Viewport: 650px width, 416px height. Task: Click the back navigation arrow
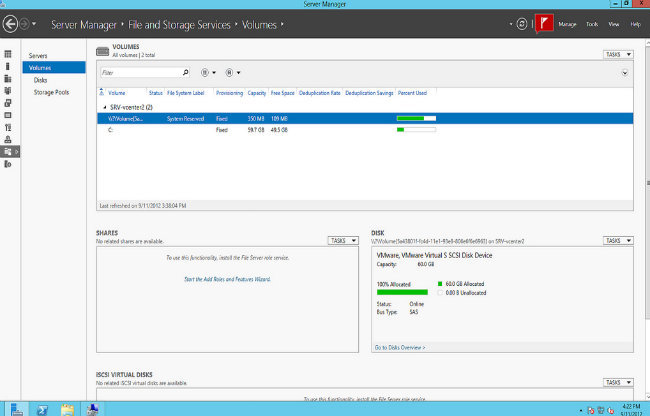click(10, 22)
